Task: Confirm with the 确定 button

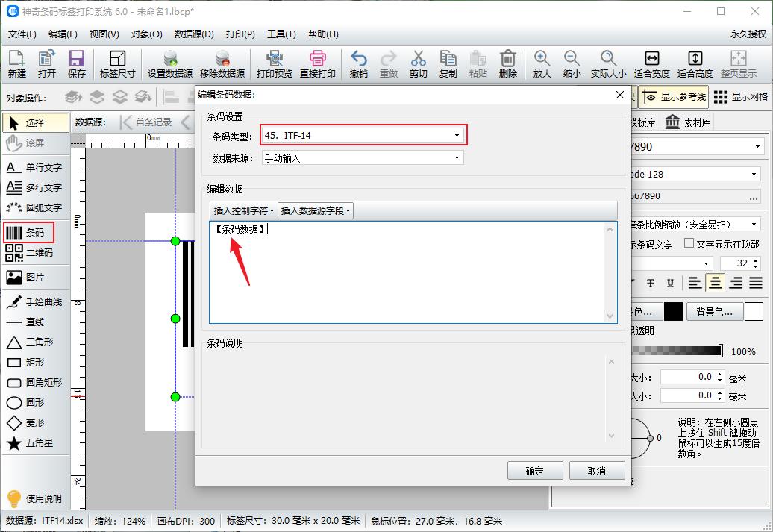Action: tap(535, 471)
